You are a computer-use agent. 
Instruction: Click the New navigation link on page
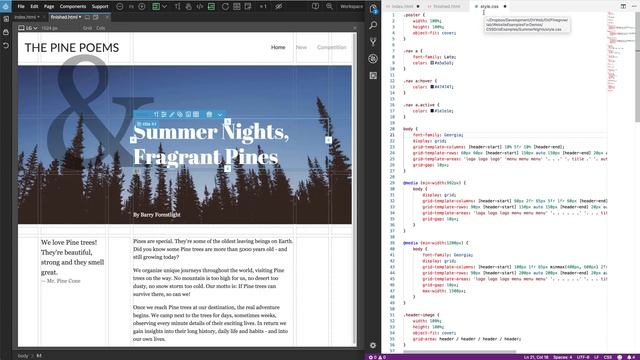301,47
